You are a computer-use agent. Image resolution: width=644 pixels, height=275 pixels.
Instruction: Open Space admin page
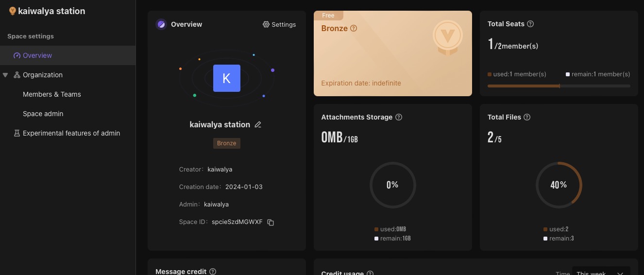pos(43,114)
